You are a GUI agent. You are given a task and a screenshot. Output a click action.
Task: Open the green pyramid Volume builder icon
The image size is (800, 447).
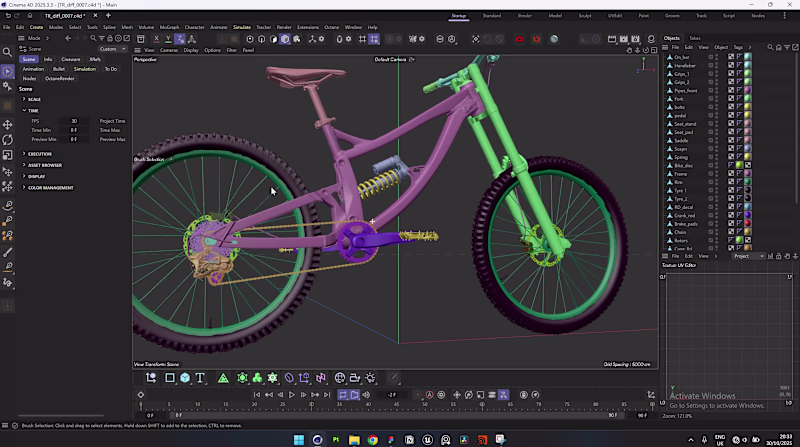[223, 378]
